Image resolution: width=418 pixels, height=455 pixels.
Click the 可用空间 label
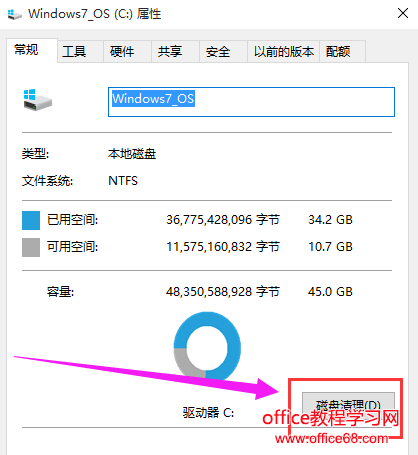point(72,247)
